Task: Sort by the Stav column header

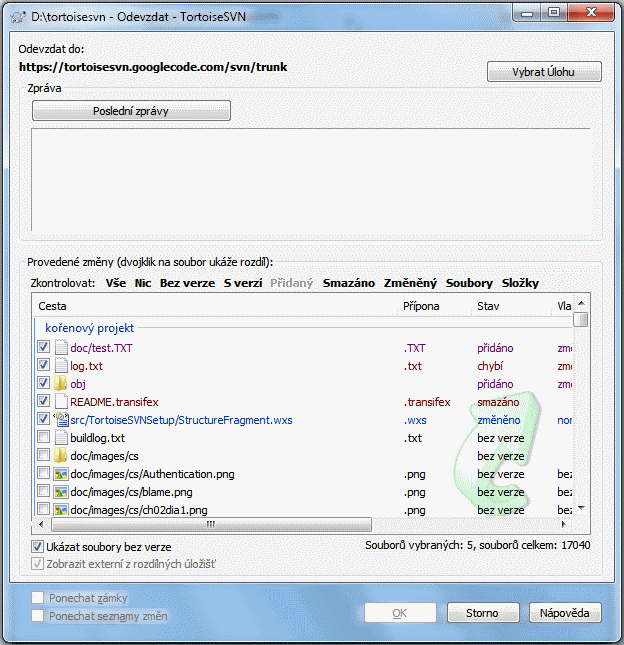Action: pyautogui.click(x=511, y=306)
